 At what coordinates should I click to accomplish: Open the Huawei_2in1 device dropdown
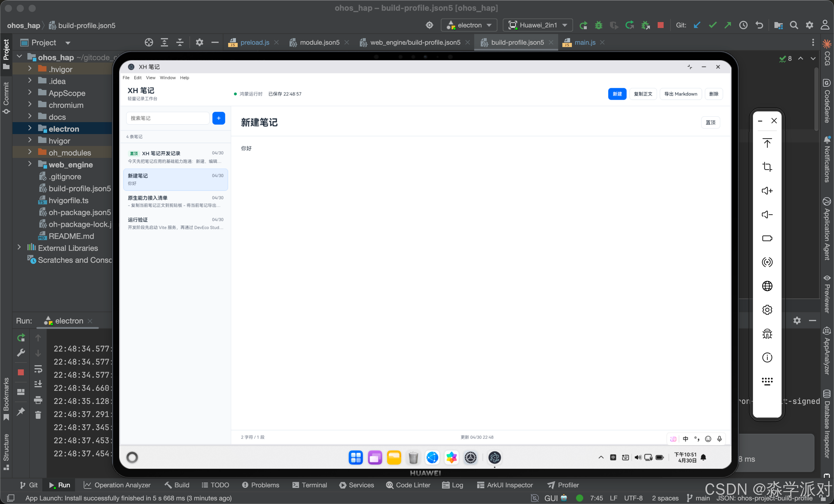538,25
